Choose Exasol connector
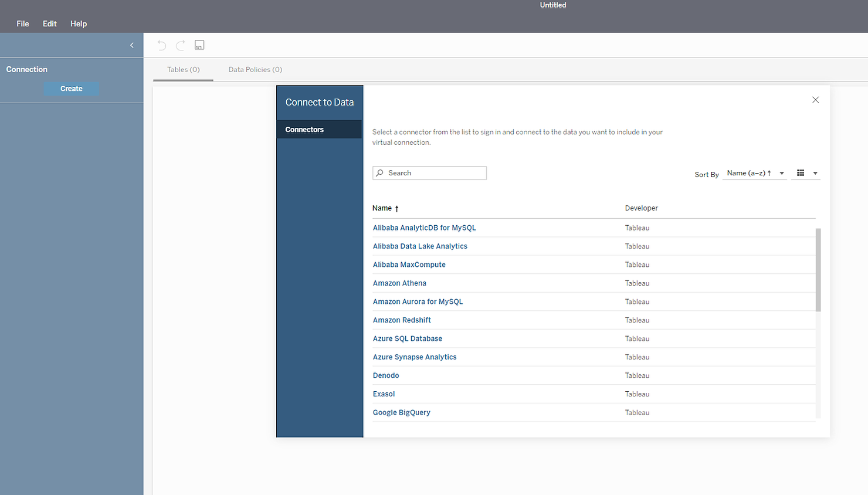Screen dimensions: 868x495 384,394
